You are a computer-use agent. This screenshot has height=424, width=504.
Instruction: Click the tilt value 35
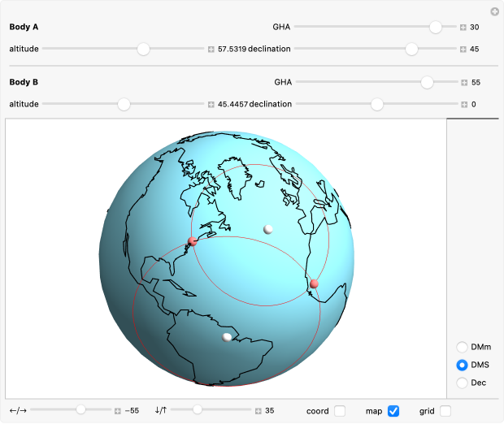point(270,411)
